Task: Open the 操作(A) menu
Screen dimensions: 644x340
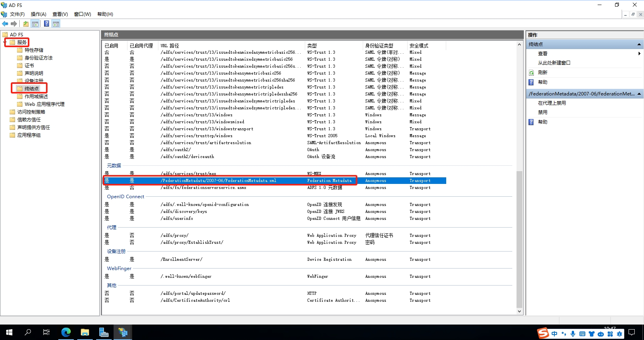Action: point(38,14)
